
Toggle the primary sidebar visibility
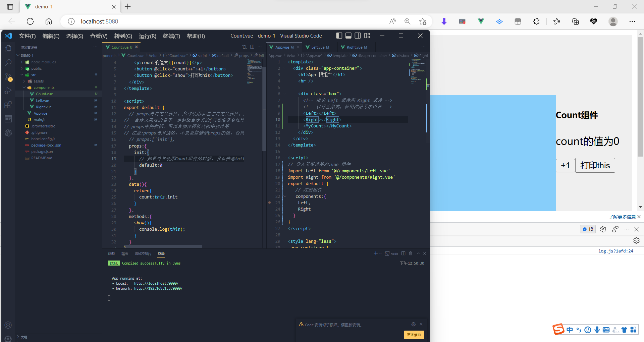tap(339, 36)
